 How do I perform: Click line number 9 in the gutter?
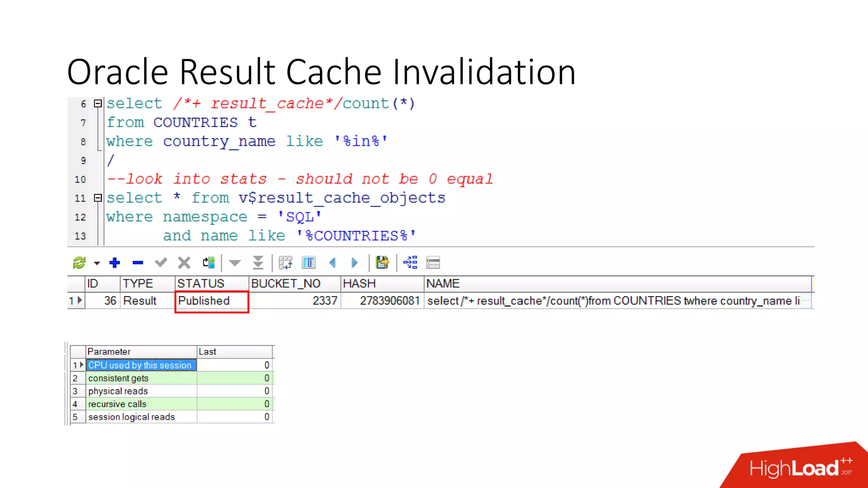[83, 161]
